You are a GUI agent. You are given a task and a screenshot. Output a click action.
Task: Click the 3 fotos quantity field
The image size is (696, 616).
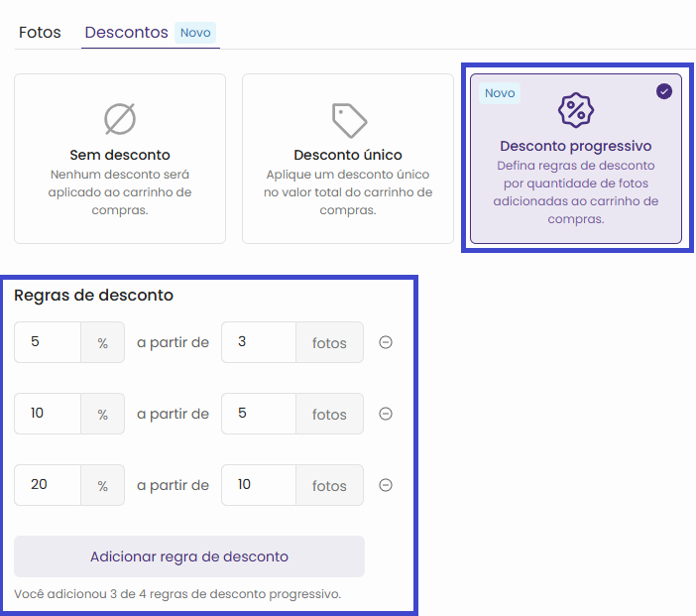258,342
